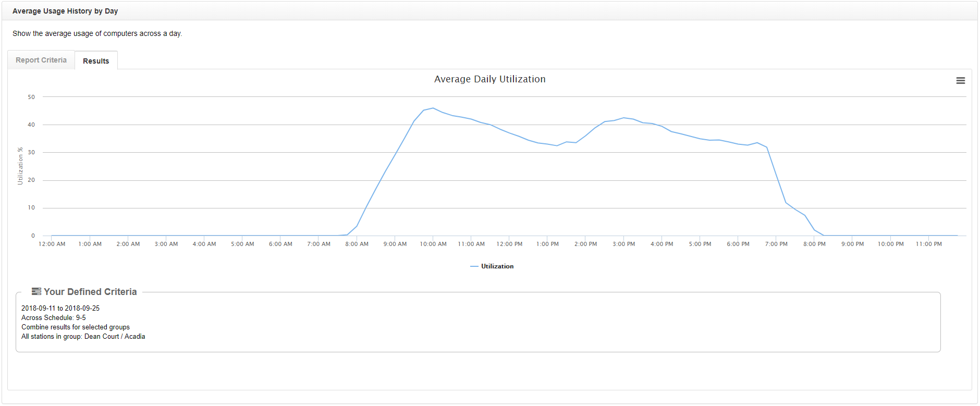Click the 12:00 PM axis label
980x406 pixels.
click(x=509, y=244)
